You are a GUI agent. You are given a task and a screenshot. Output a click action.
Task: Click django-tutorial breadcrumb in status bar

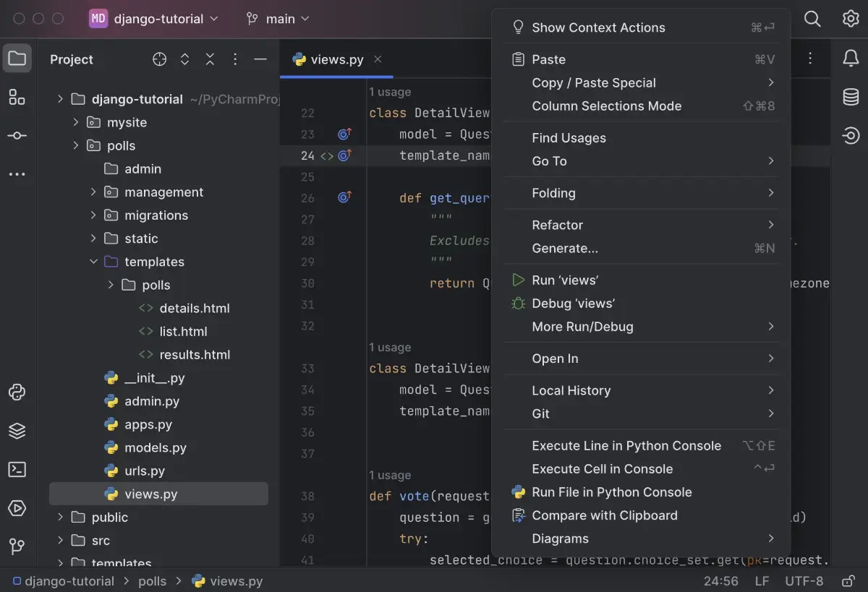click(x=62, y=581)
